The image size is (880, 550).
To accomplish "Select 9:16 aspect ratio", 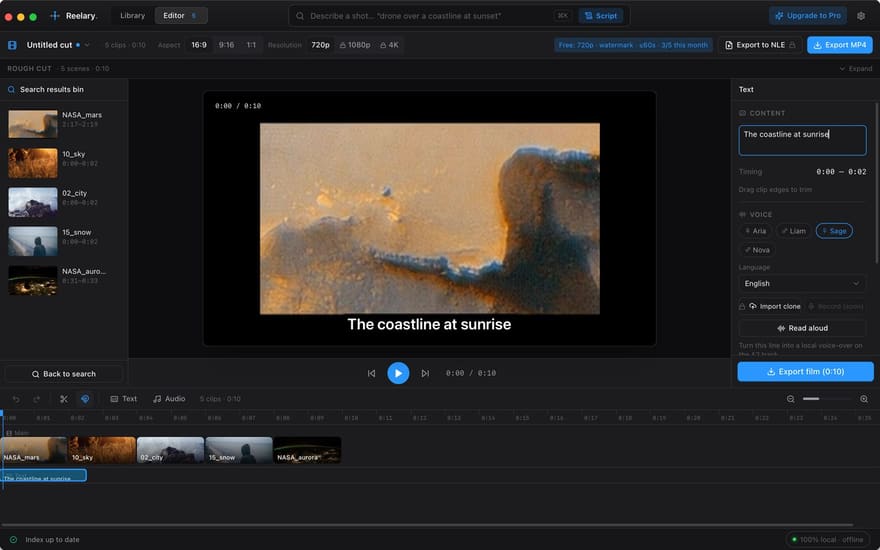I will tap(226, 45).
